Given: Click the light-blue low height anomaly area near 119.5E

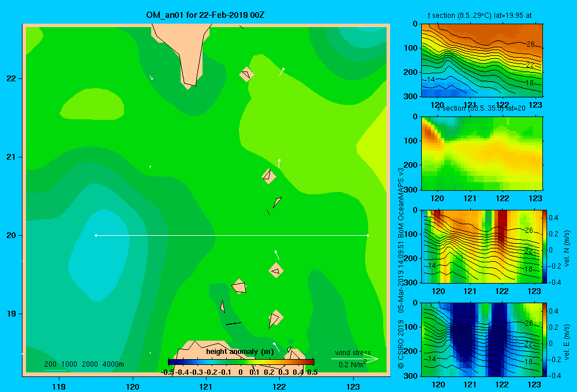Looking at the screenshot, I should coord(99,255).
